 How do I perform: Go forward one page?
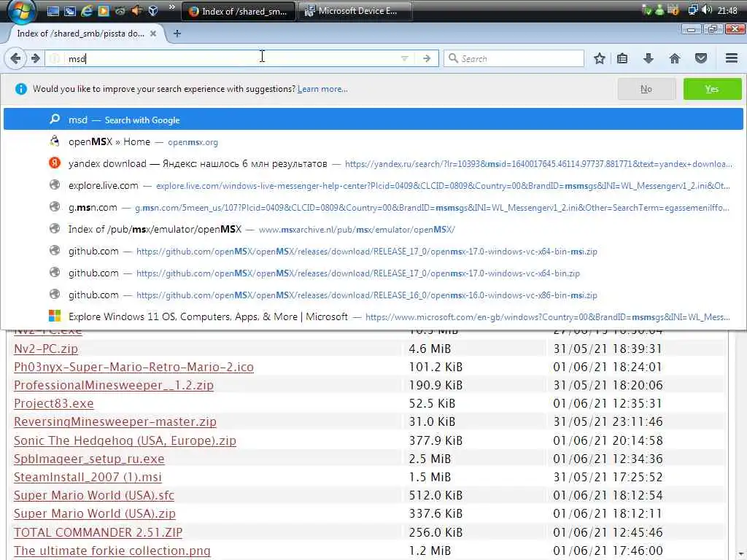pos(35,58)
